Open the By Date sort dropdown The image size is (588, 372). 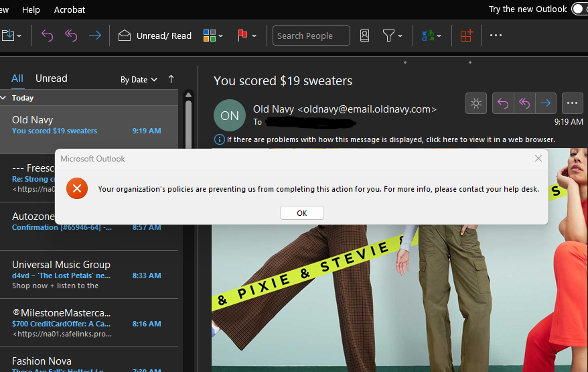click(x=139, y=80)
